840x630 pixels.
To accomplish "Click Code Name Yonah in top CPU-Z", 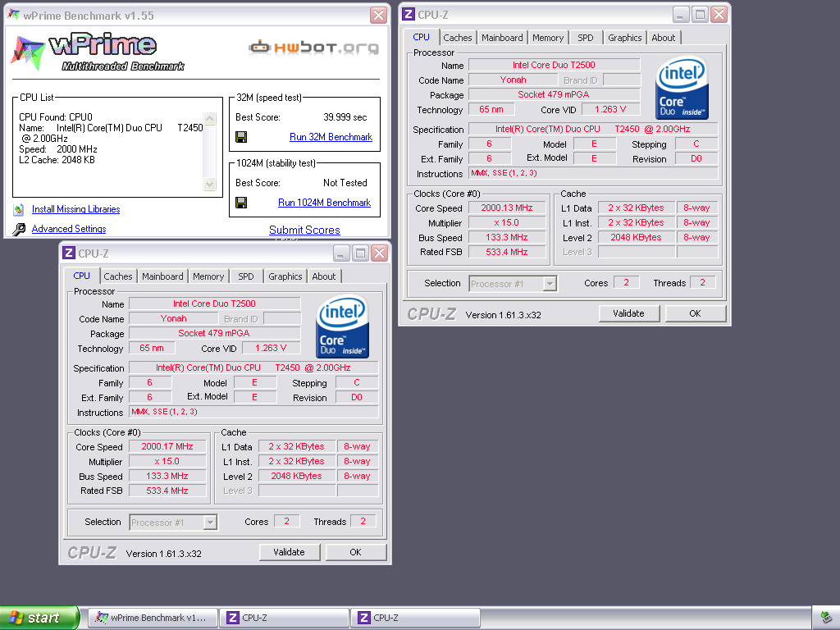I will point(514,80).
